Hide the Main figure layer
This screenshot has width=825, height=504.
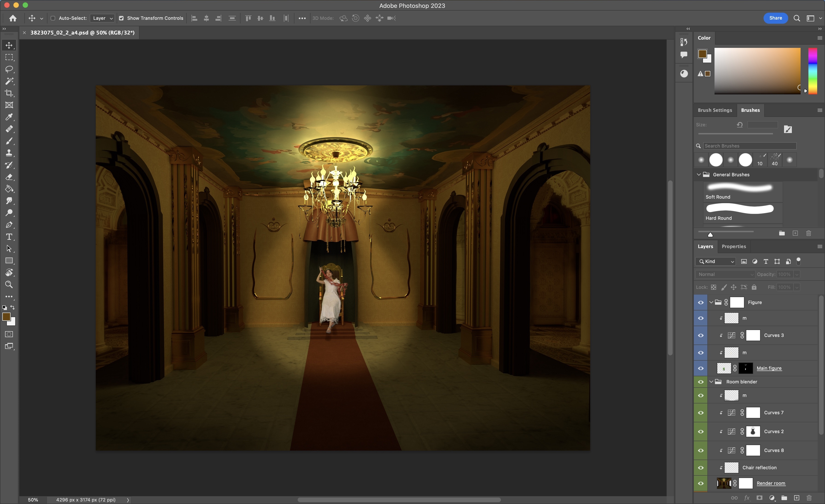tap(700, 368)
